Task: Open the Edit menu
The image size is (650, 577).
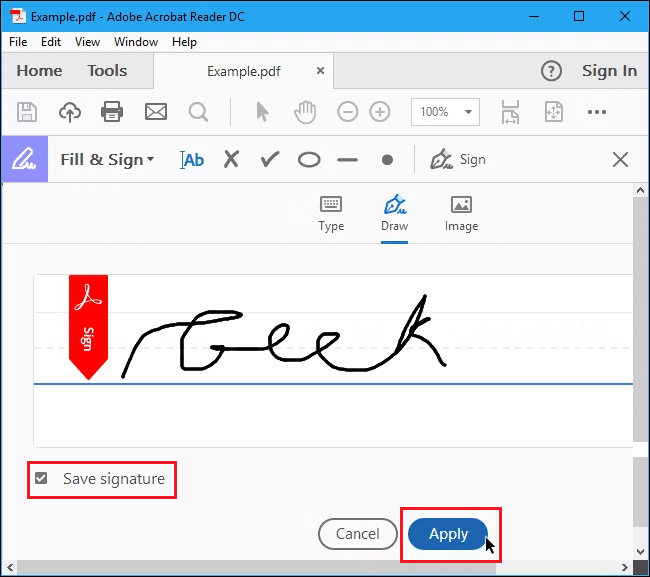Action: (51, 42)
